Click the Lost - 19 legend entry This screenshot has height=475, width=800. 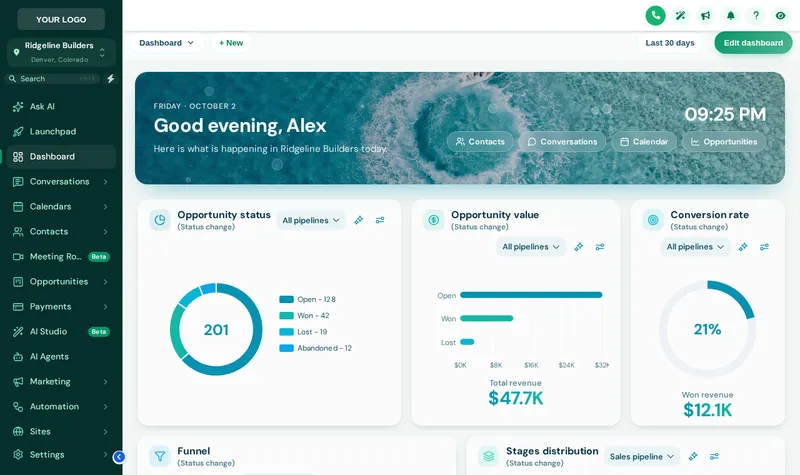pyautogui.click(x=304, y=332)
